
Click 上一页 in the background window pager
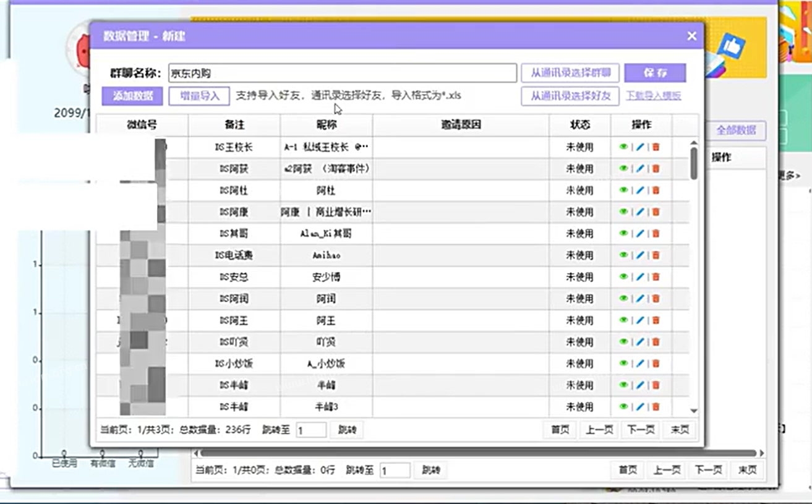click(x=666, y=470)
